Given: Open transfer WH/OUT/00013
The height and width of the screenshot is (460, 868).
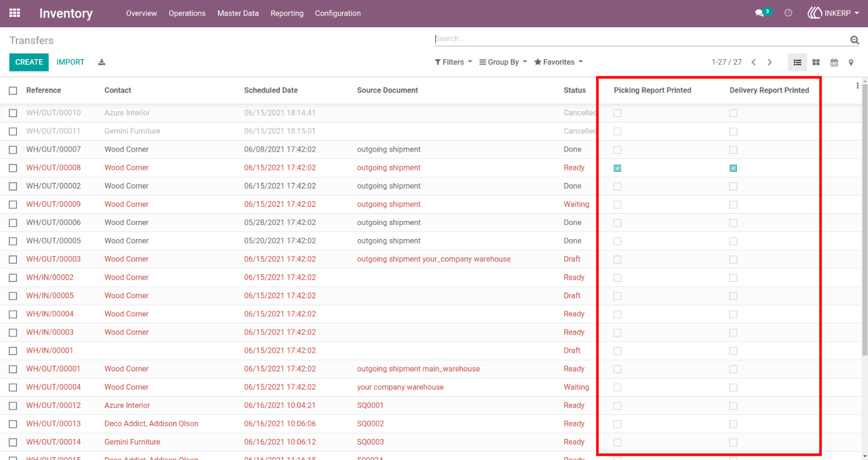Looking at the screenshot, I should (x=53, y=424).
